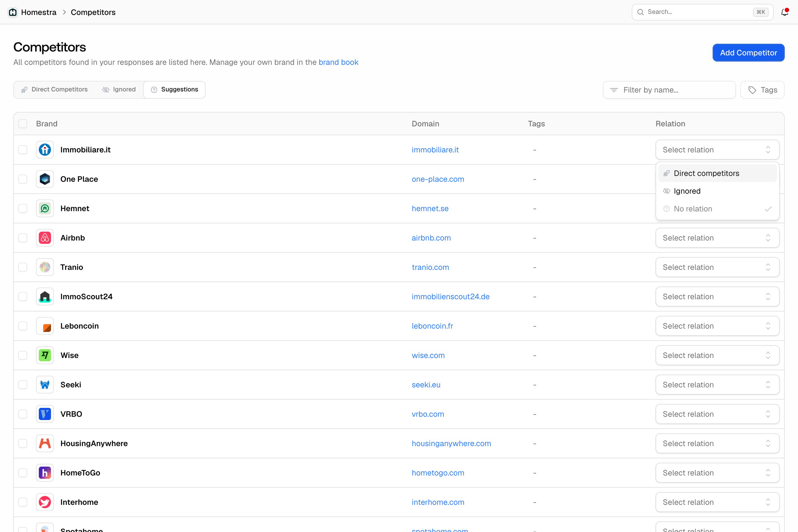This screenshot has width=798, height=532.
Task: Click the ImmoScout24 brand logo
Action: (45, 296)
